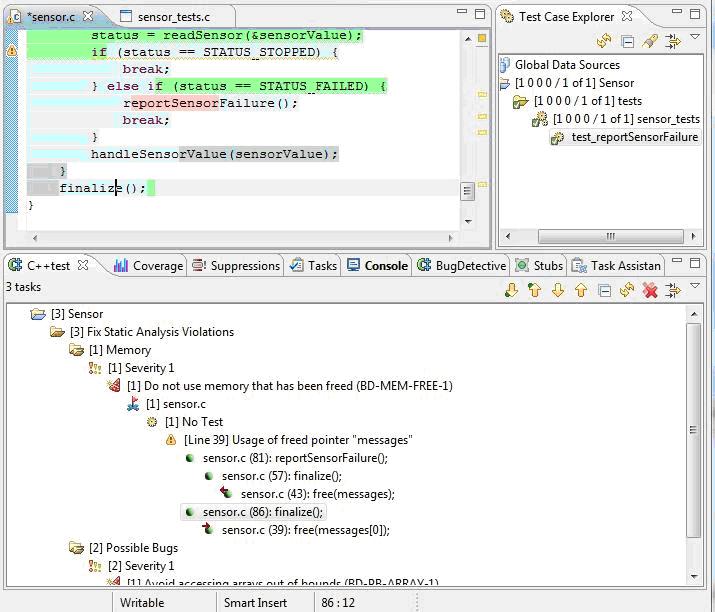Toggle the arrows layout icon in C++test toolbar

(673, 290)
